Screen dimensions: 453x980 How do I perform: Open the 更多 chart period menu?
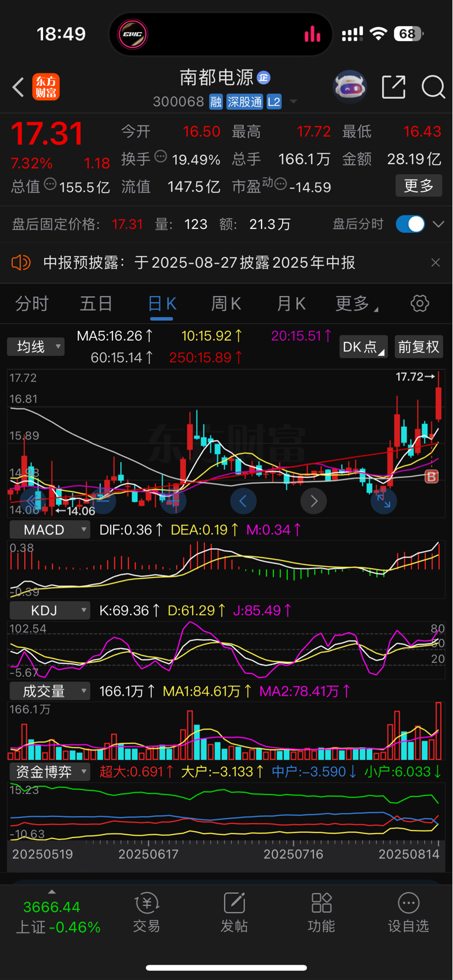[356, 304]
